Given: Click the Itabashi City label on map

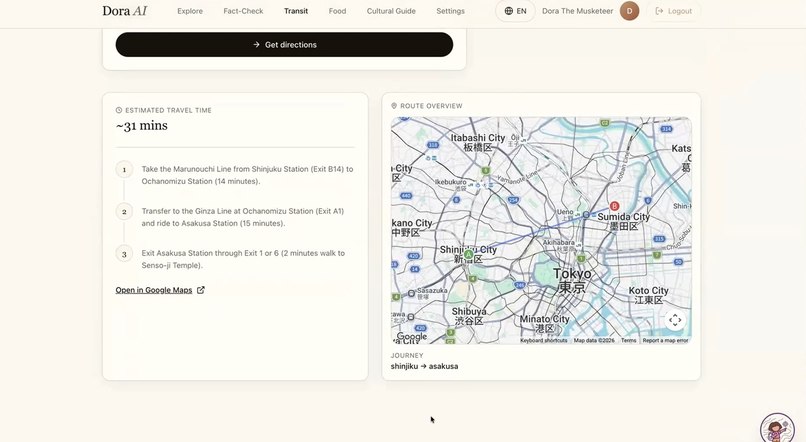Looking at the screenshot, I should [x=478, y=142].
